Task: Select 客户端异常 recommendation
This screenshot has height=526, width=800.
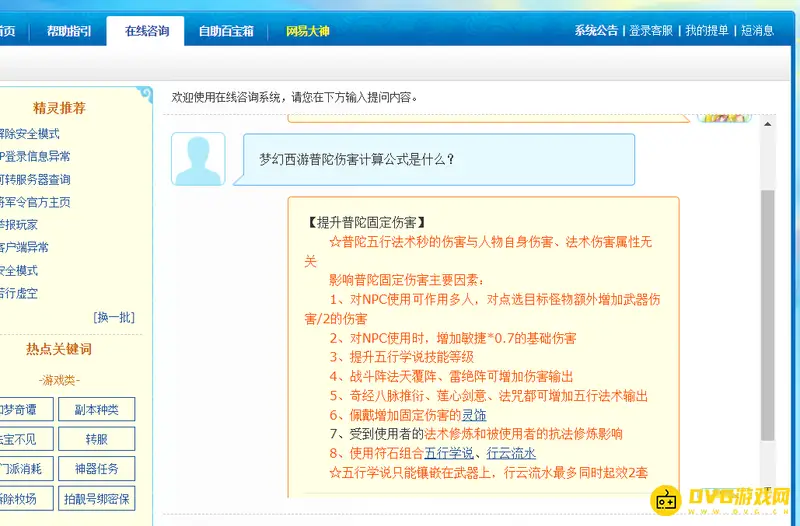Action: pyautogui.click(x=24, y=247)
